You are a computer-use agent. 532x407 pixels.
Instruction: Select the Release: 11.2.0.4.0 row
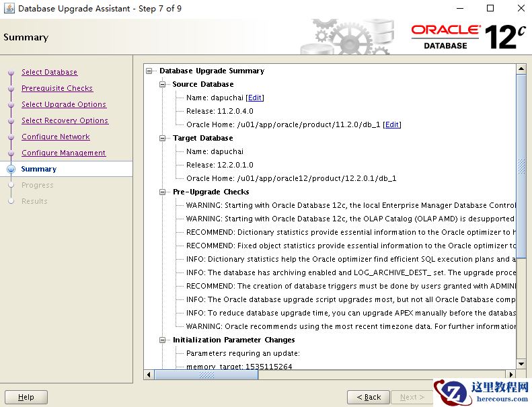pos(219,112)
